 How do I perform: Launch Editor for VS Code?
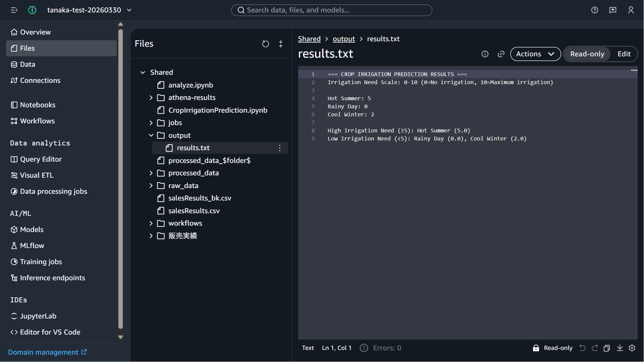[61, 332]
